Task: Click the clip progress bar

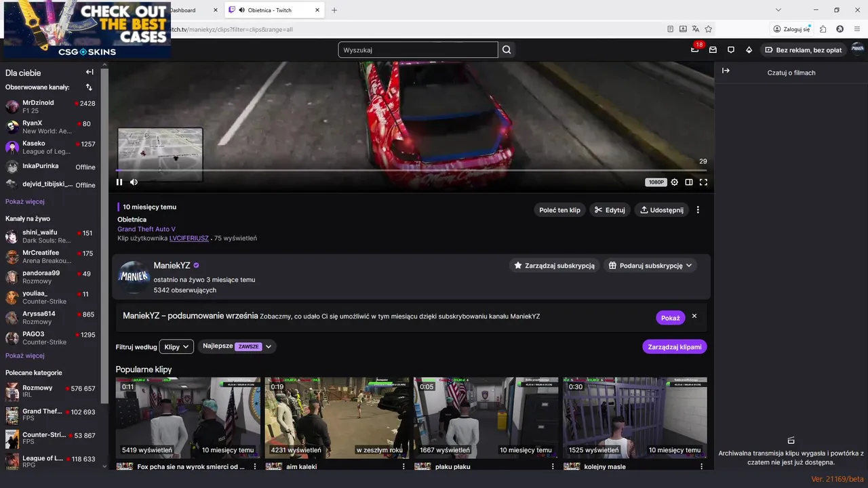Action: (411, 170)
